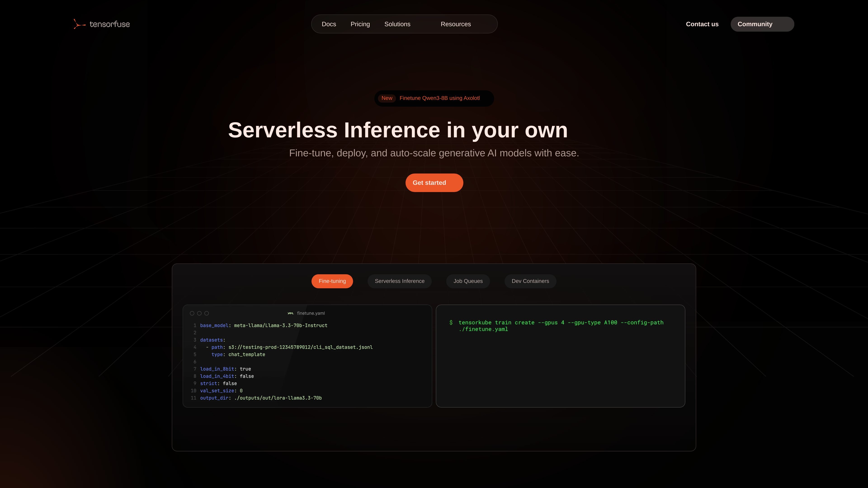Expand the Solutions menu
Image resolution: width=868 pixels, height=488 pixels.
click(x=397, y=24)
